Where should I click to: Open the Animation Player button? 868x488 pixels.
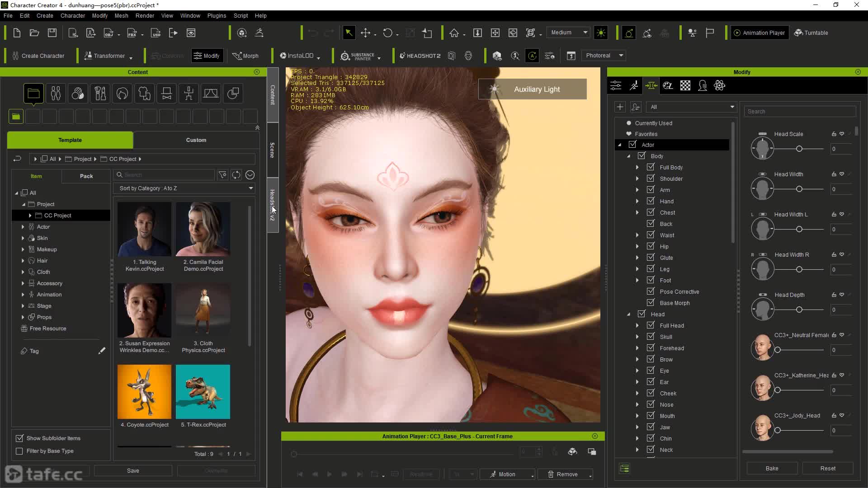[759, 33]
